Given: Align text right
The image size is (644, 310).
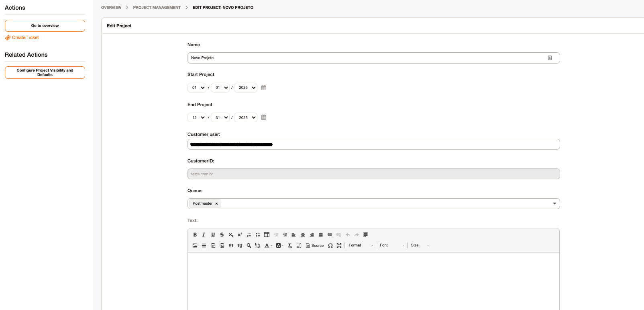Looking at the screenshot, I should click(312, 235).
